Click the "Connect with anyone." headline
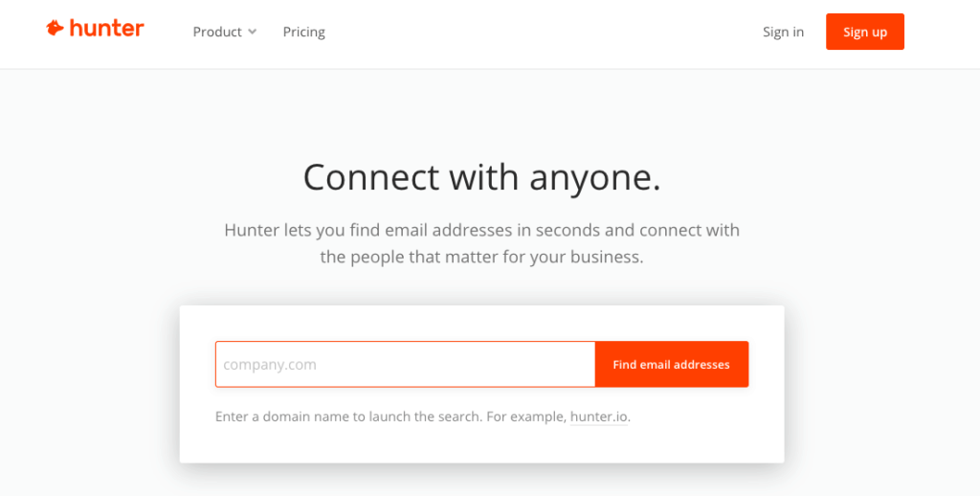 [481, 177]
